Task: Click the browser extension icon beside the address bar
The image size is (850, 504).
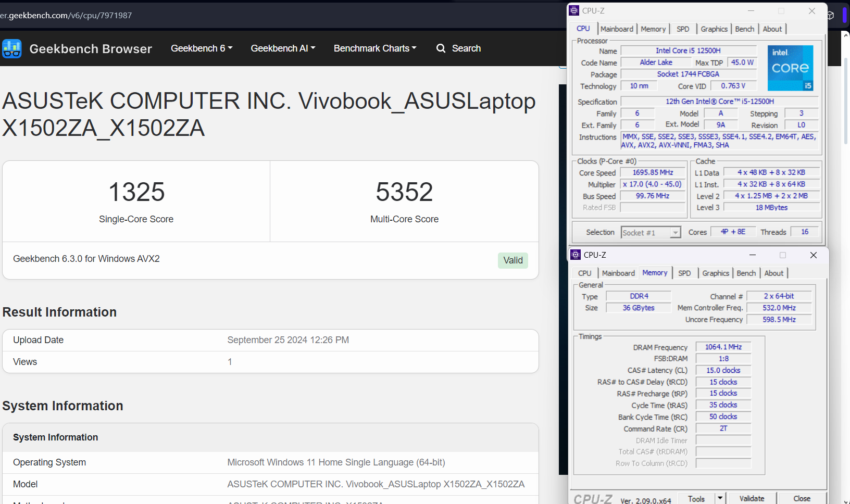Action: tap(830, 15)
